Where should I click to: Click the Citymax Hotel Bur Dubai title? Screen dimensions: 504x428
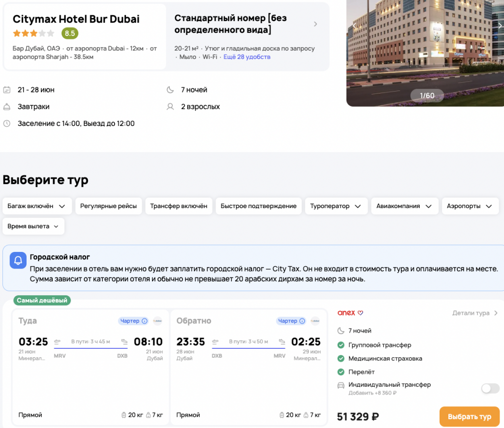[x=76, y=19]
